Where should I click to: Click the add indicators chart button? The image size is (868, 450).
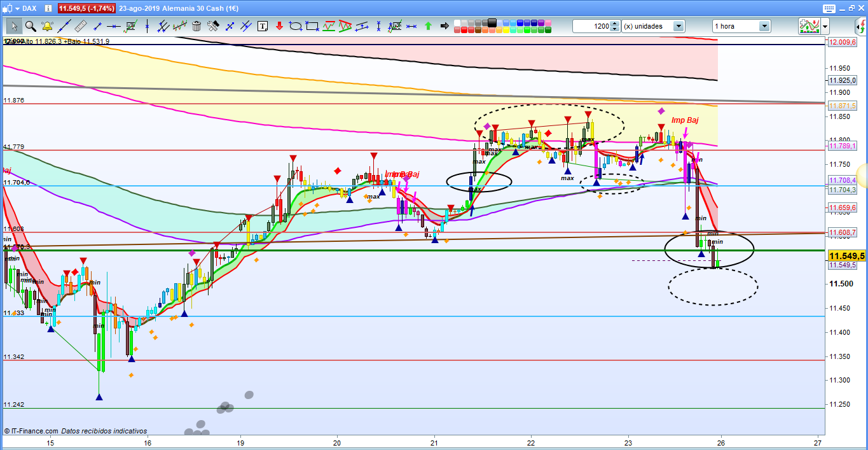pyautogui.click(x=809, y=26)
